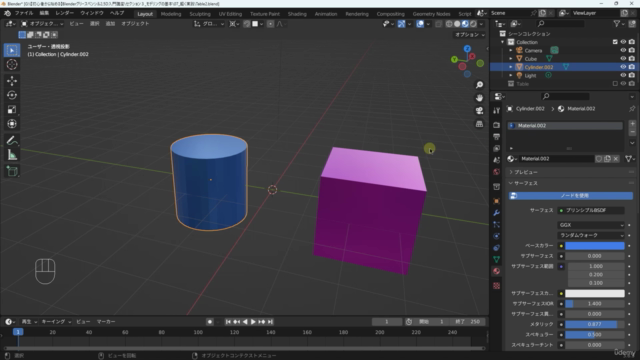This screenshot has height=360, width=640.
Task: Click the white サブサーフェスカラー swatch
Action: coord(595,293)
